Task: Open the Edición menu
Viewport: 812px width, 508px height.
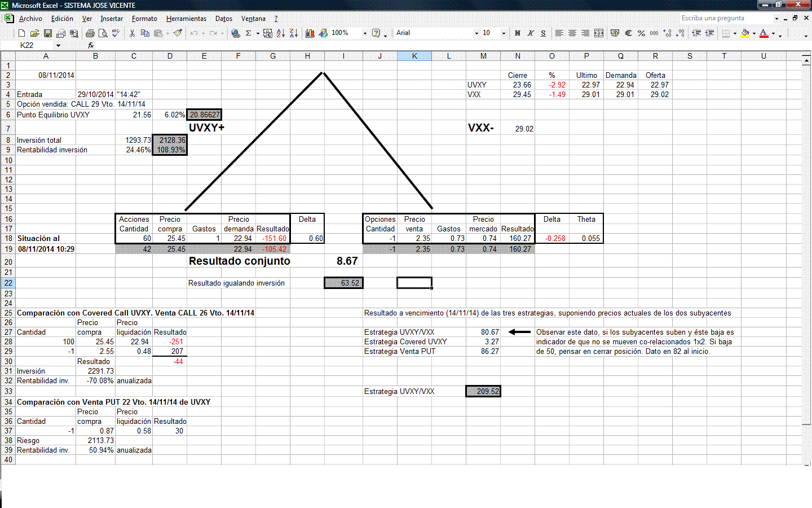Action: (x=62, y=19)
